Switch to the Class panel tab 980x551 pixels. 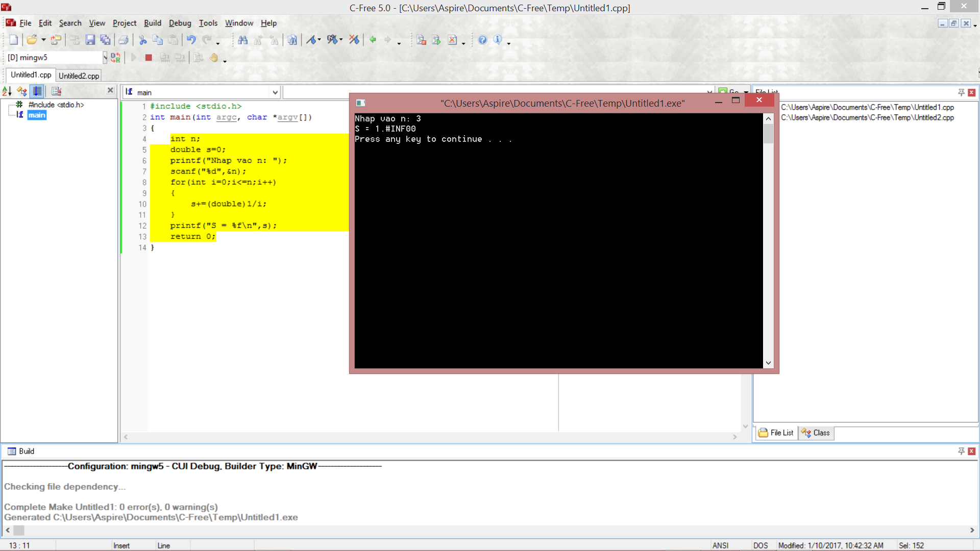(817, 433)
